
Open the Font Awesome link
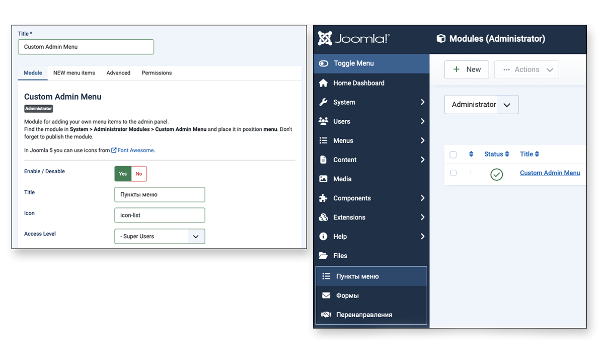[x=135, y=150]
